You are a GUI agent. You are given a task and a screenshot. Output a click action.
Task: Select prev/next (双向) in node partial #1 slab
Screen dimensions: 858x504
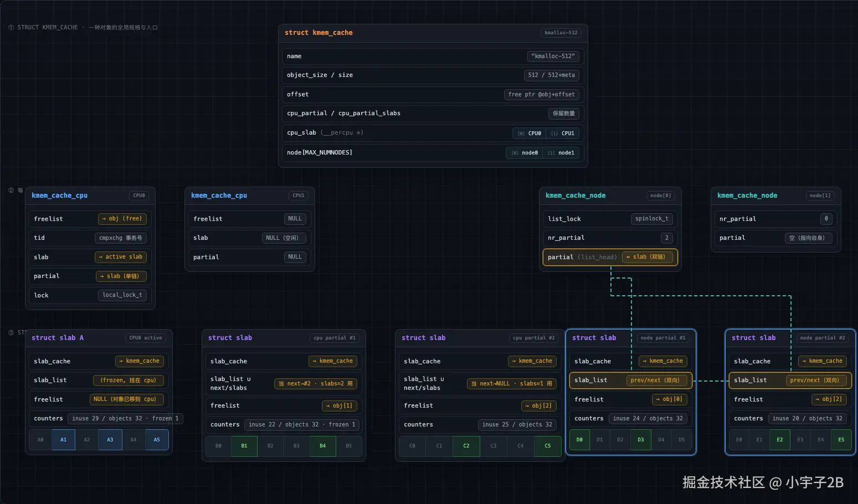657,380
